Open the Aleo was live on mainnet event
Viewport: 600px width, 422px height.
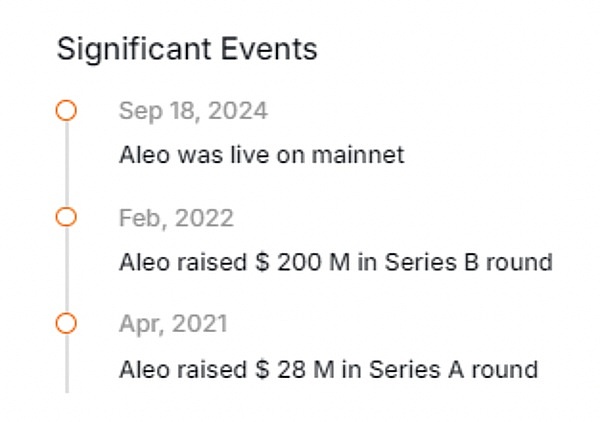pos(261,155)
